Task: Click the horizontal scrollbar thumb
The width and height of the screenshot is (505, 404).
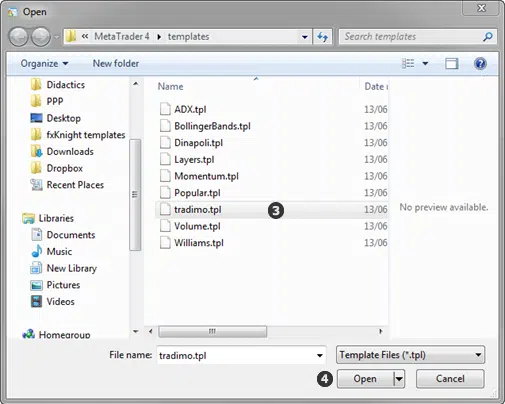Action: pyautogui.click(x=212, y=331)
